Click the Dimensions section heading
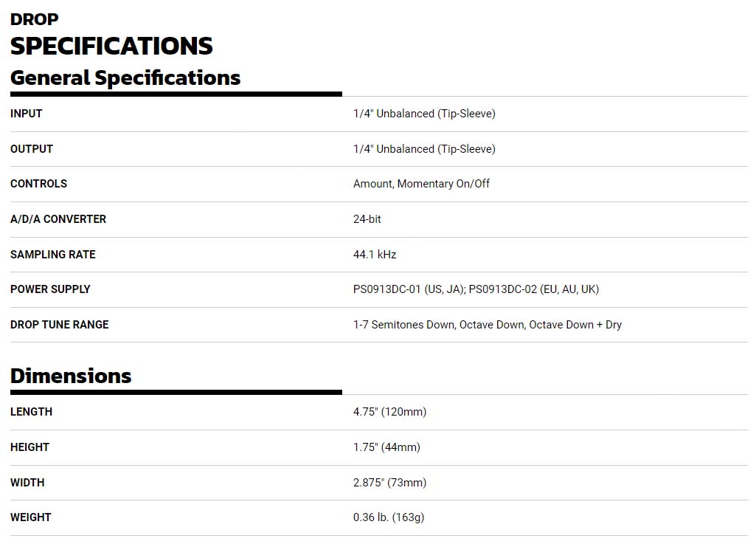This screenshot has height=544, width=756. click(71, 376)
